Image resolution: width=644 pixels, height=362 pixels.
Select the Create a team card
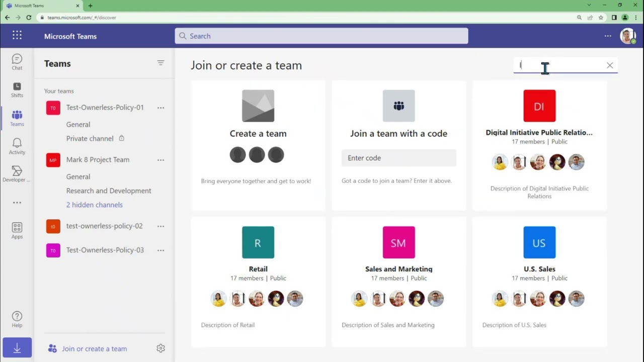(x=258, y=145)
